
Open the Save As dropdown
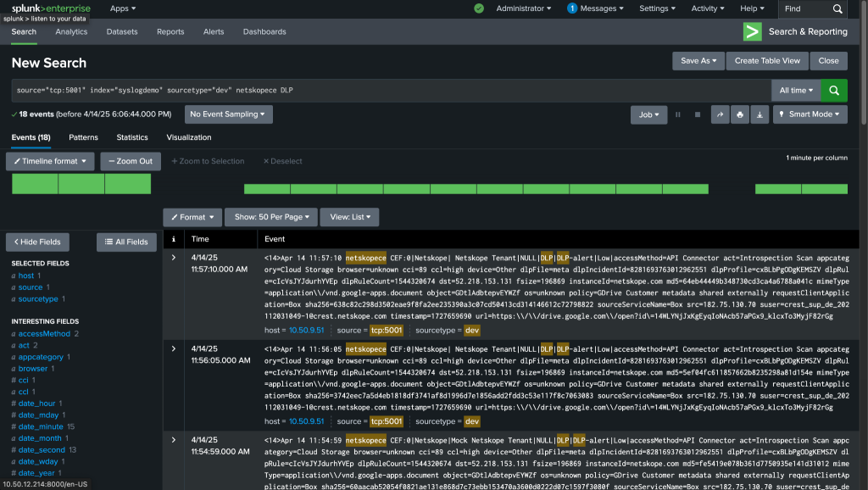698,61
